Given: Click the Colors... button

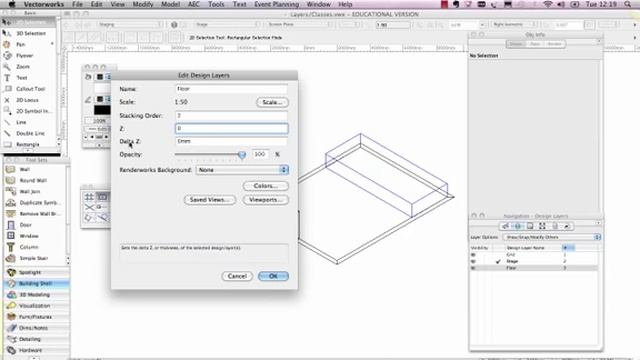Looking at the screenshot, I should click(266, 186).
